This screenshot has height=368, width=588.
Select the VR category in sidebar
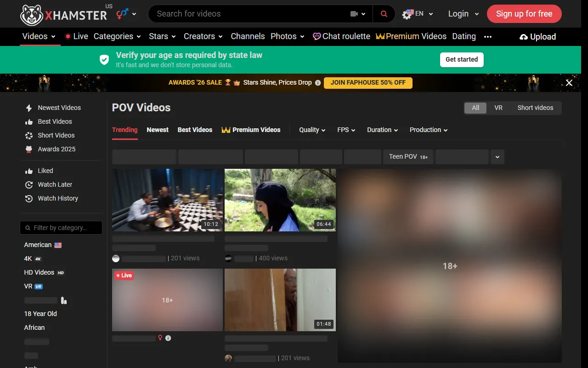click(x=34, y=286)
